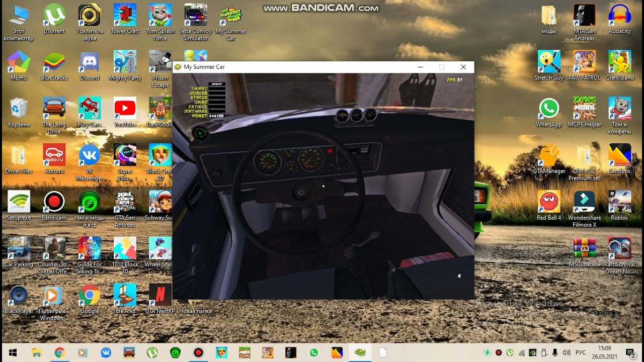The width and height of the screenshot is (644, 362).
Task: Launch The Long Drive desktop icon
Action: (54, 116)
